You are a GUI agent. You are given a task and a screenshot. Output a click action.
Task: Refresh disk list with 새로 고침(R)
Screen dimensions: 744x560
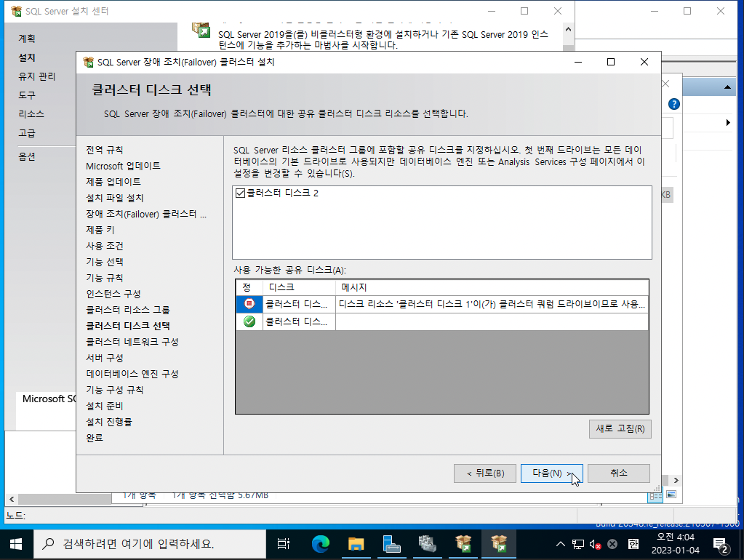point(620,429)
